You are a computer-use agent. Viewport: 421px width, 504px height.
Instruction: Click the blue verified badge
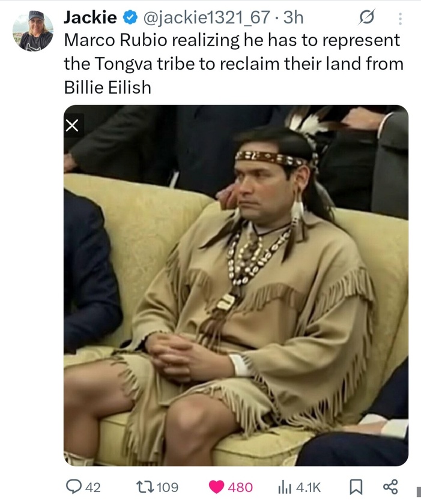[130, 17]
